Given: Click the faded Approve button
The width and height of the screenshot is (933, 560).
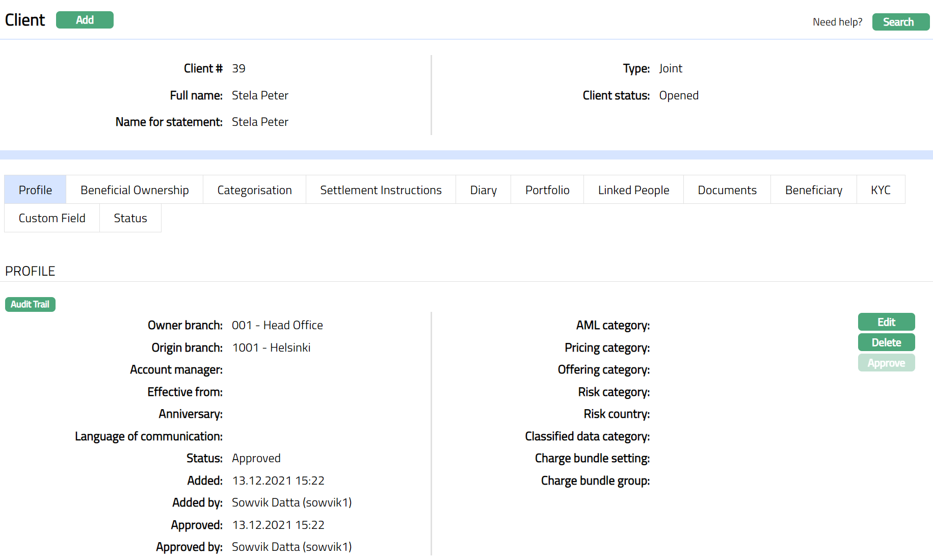Looking at the screenshot, I should (x=886, y=363).
